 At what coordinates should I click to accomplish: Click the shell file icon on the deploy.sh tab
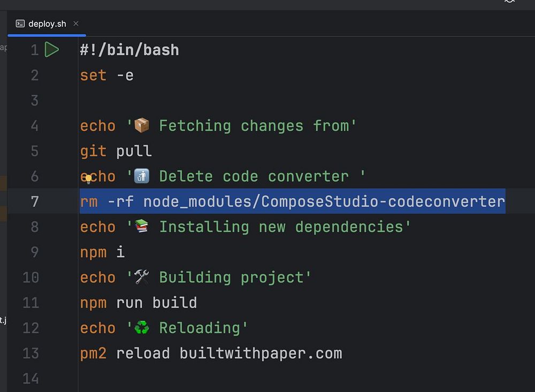click(20, 24)
